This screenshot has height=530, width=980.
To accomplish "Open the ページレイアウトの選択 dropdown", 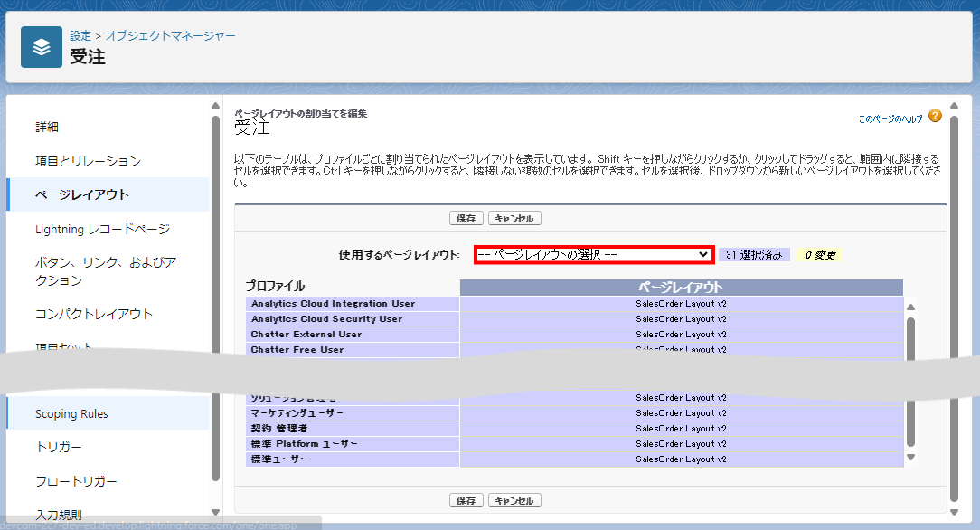I will click(x=593, y=255).
